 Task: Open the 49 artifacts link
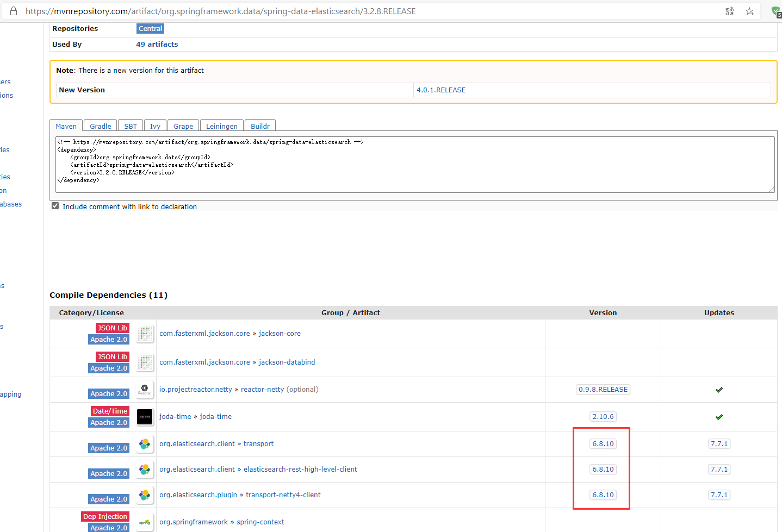tap(157, 44)
